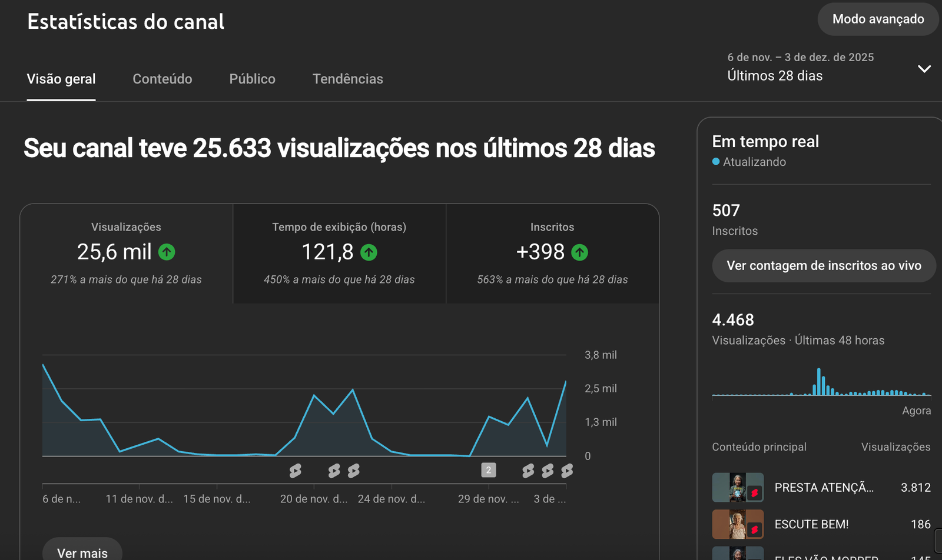Select the Visualizações metric card
The image size is (942, 560).
(127, 254)
